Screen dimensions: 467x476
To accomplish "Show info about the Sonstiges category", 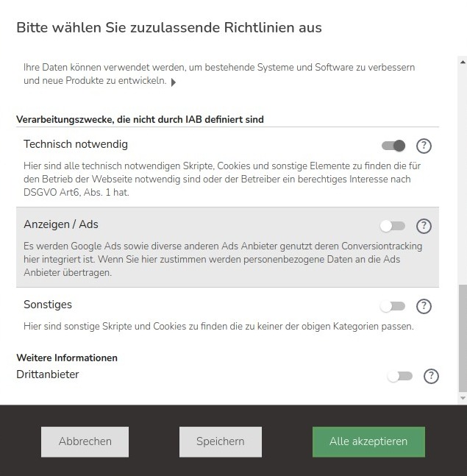I will [x=424, y=306].
